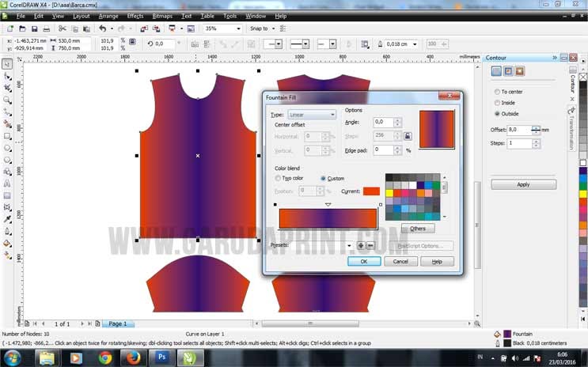Select the To center radio option

tap(497, 92)
